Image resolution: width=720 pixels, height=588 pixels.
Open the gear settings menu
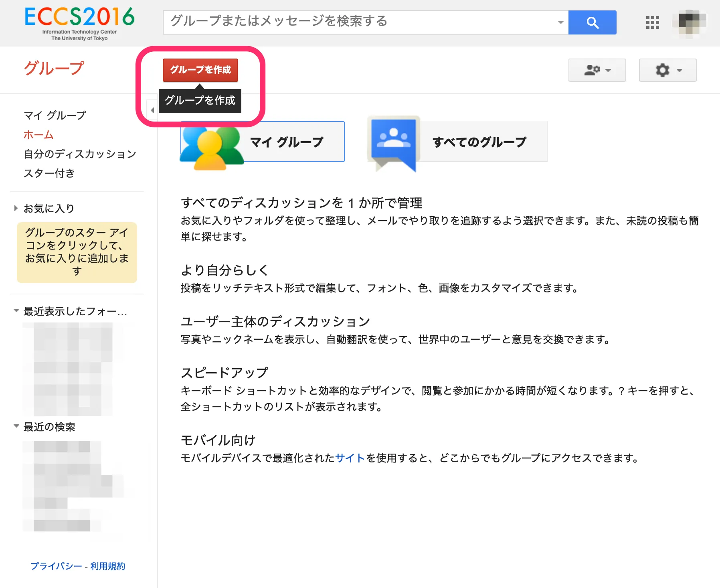[667, 70]
